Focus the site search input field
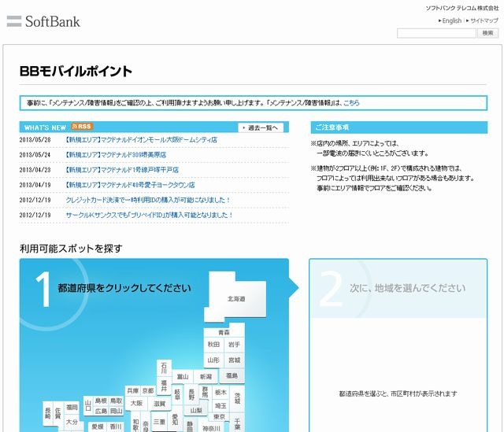This screenshot has height=432, width=504. tap(436, 33)
